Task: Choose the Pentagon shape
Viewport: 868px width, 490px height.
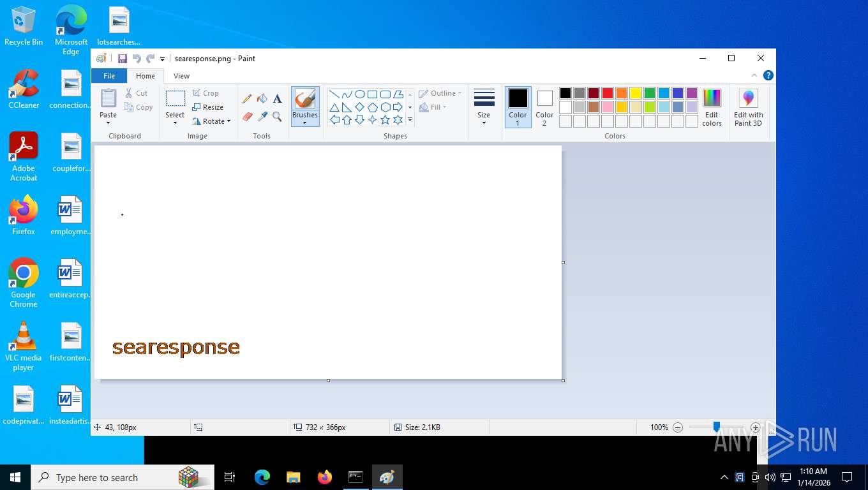Action: coord(373,107)
